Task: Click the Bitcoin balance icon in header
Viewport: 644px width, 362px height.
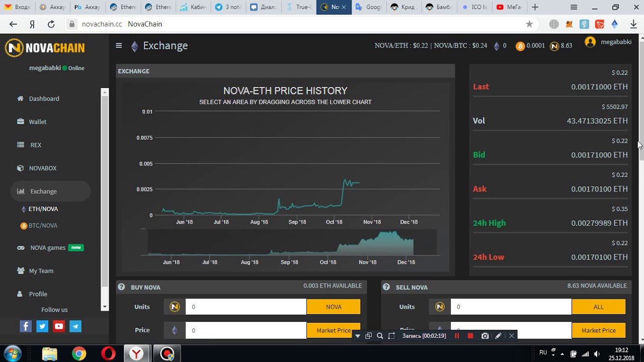Action: [x=520, y=46]
